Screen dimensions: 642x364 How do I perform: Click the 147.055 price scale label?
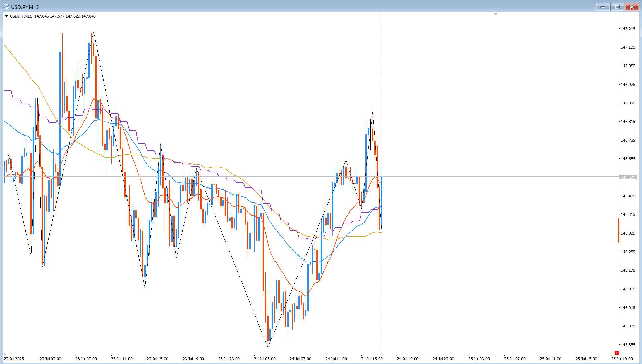pos(628,66)
